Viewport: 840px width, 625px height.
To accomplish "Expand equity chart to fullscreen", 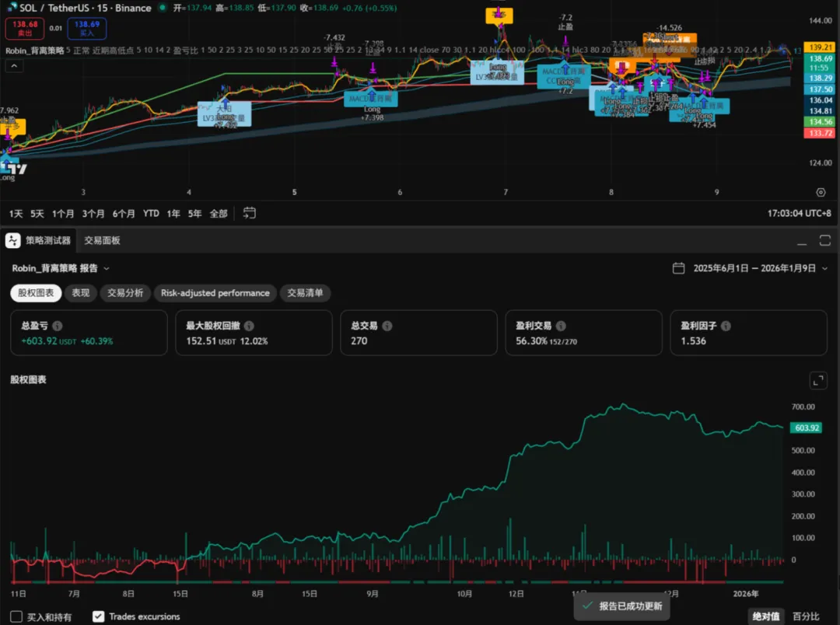I will (x=818, y=380).
